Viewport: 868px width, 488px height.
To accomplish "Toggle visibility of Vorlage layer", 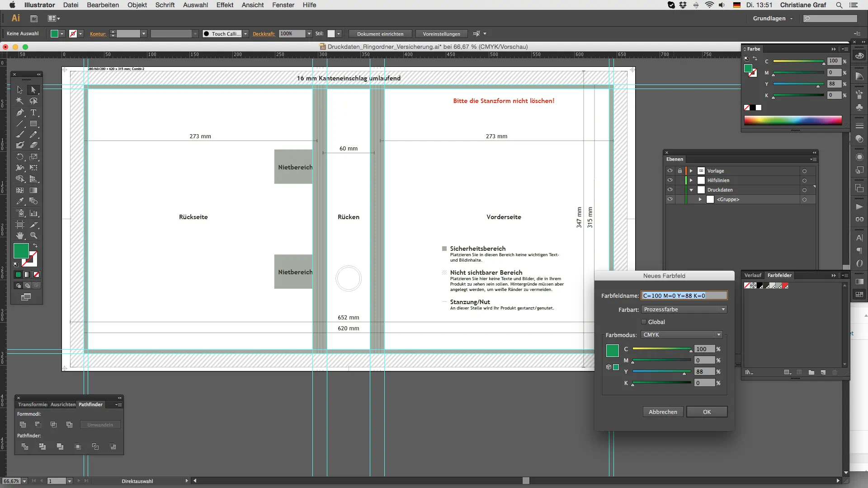I will (x=670, y=171).
